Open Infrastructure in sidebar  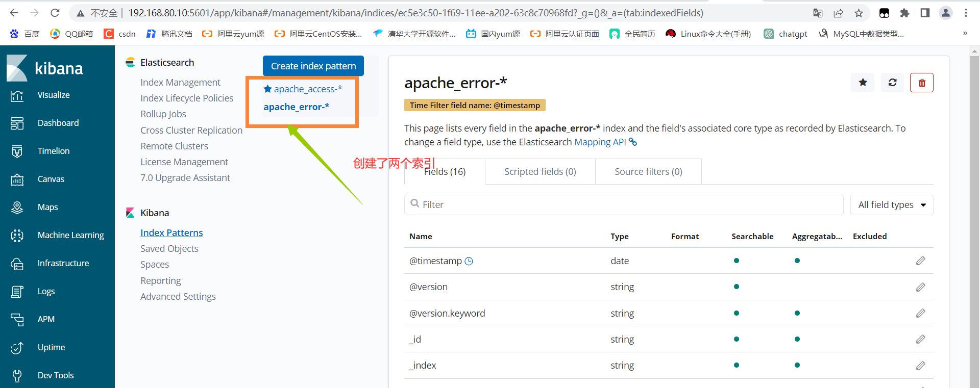click(x=63, y=264)
